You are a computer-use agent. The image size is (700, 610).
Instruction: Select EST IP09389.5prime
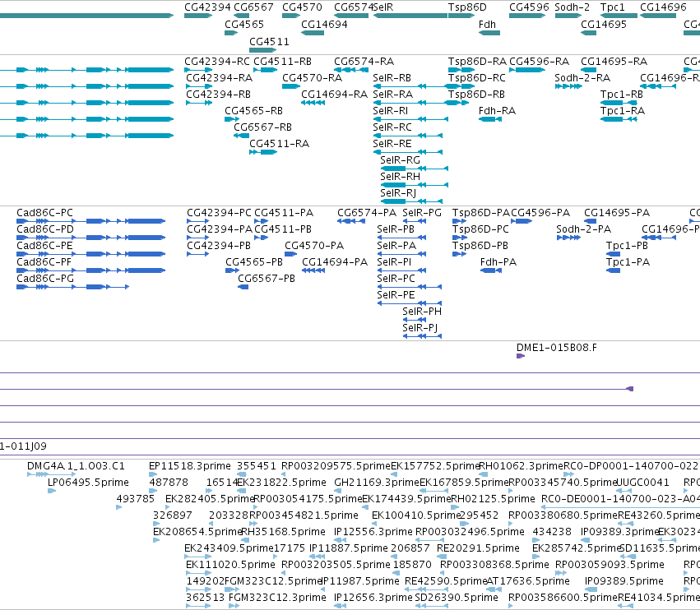click(624, 581)
